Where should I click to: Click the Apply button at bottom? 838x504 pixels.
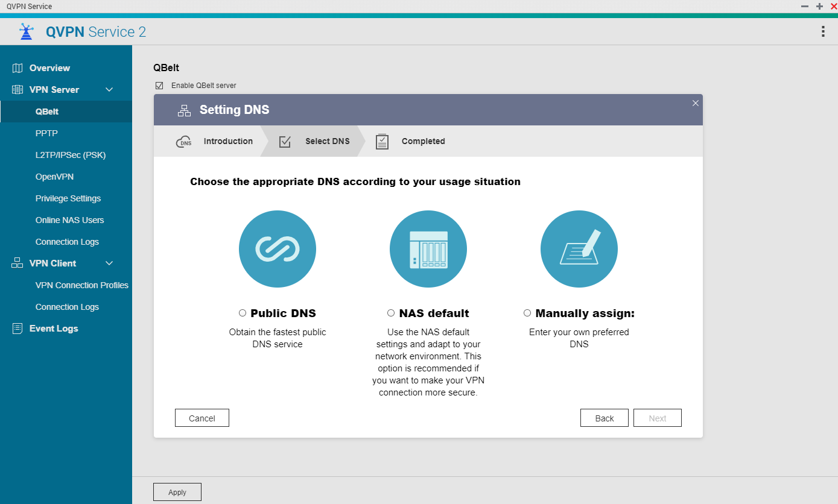(177, 492)
